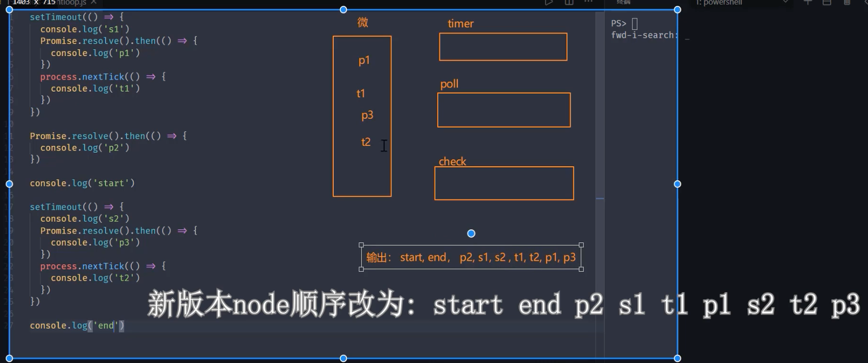Select the t2 entry in the 微 queue box
The width and height of the screenshot is (868, 363).
tap(366, 142)
